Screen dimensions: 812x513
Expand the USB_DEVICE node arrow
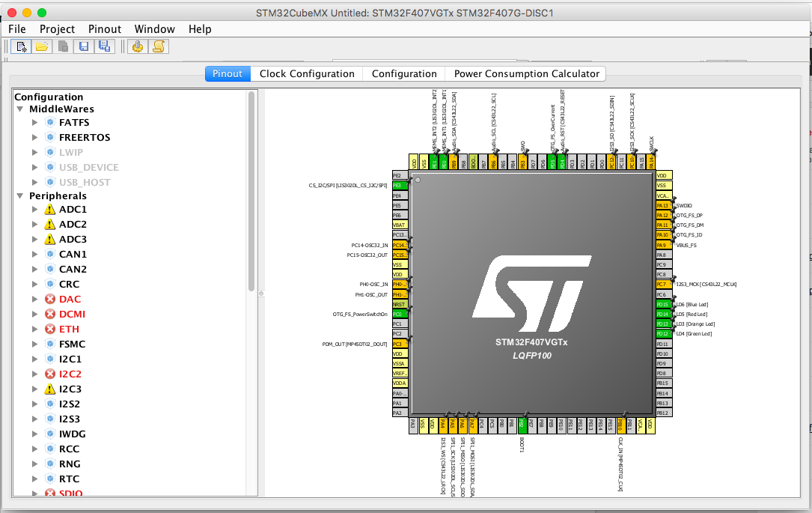(34, 167)
